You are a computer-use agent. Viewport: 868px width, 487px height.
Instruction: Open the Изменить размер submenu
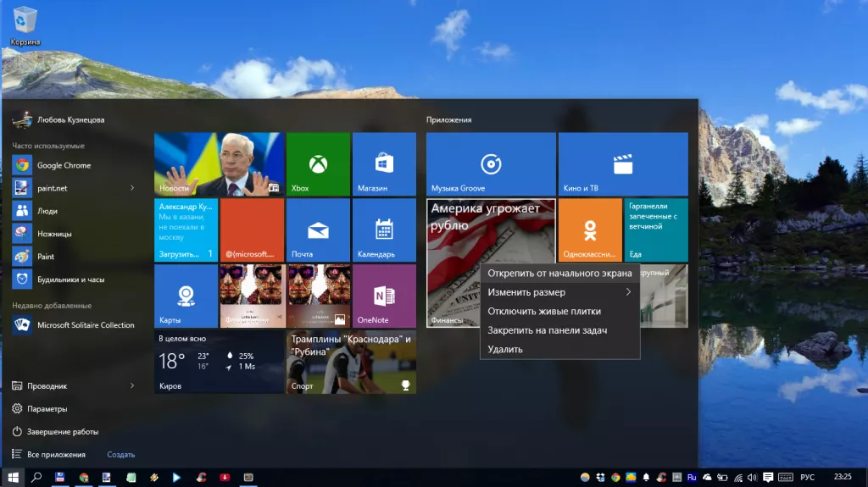[x=559, y=291]
